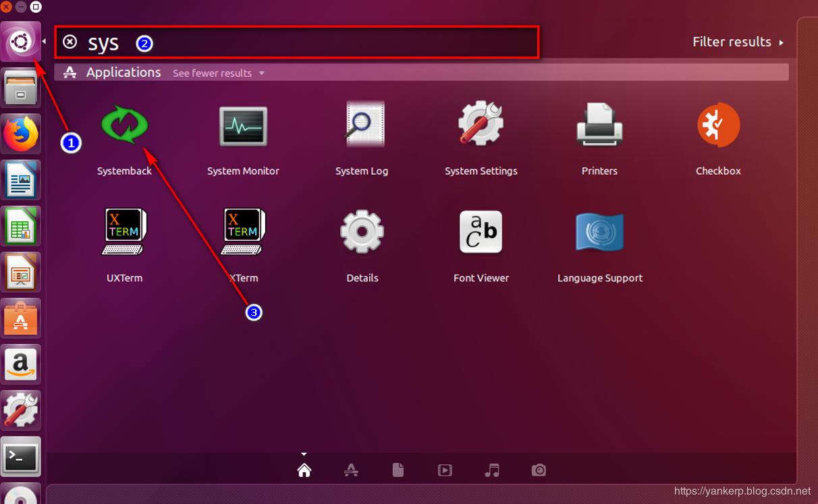This screenshot has width=818, height=504.
Task: Open Terminal from the launcher
Action: pos(21,456)
